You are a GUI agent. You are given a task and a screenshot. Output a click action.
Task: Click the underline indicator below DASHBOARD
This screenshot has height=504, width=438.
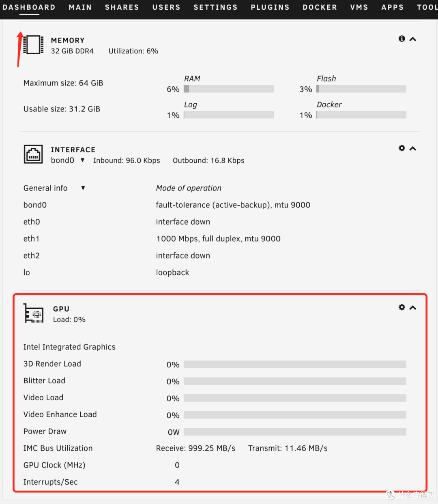(29, 15)
